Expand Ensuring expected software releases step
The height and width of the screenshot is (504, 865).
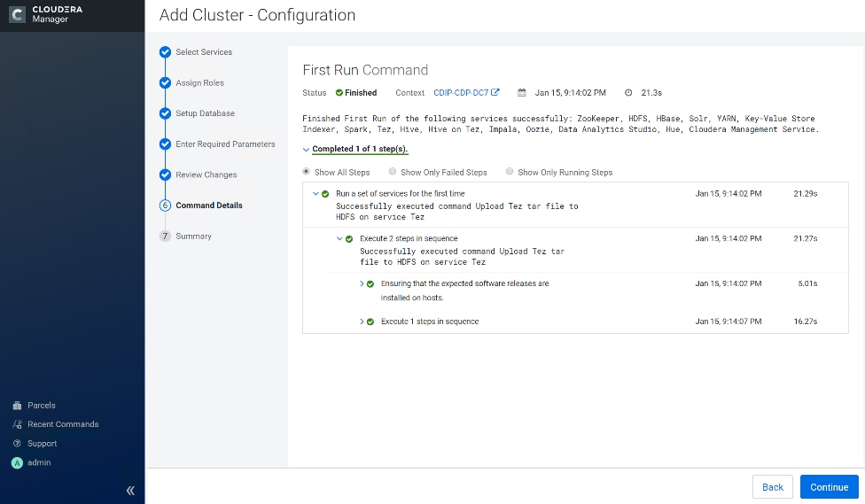pos(362,283)
